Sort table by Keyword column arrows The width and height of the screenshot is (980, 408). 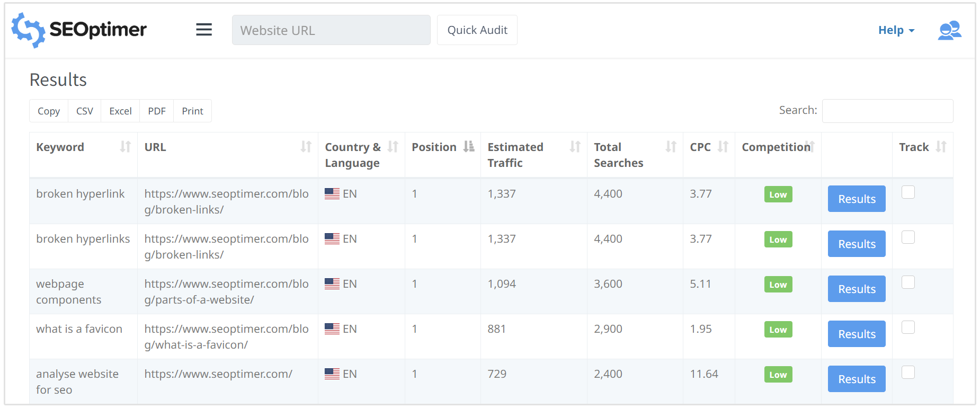[x=126, y=147]
